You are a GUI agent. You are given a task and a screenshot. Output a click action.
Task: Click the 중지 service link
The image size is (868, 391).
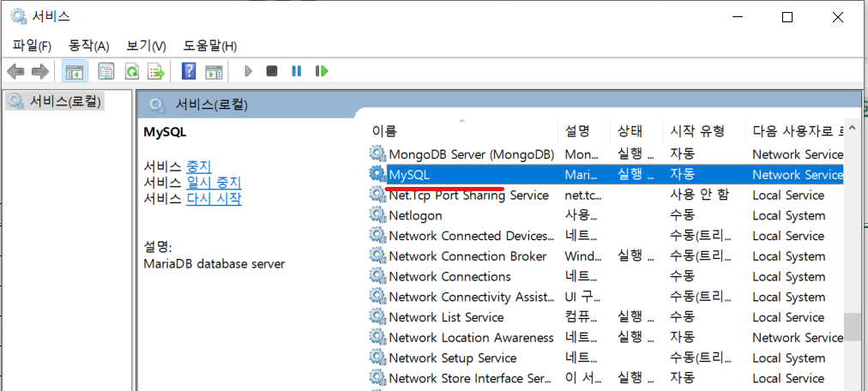point(199,165)
